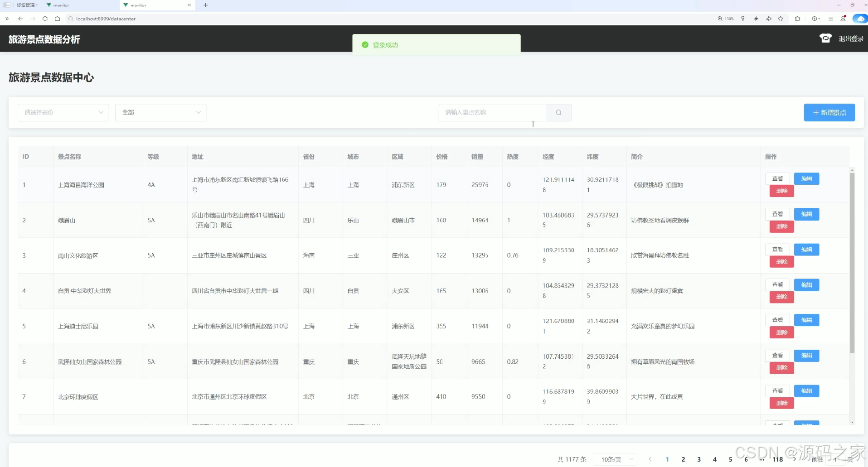
Task: Click the lightning bolt toolbar icon
Action: pyautogui.click(x=756, y=19)
